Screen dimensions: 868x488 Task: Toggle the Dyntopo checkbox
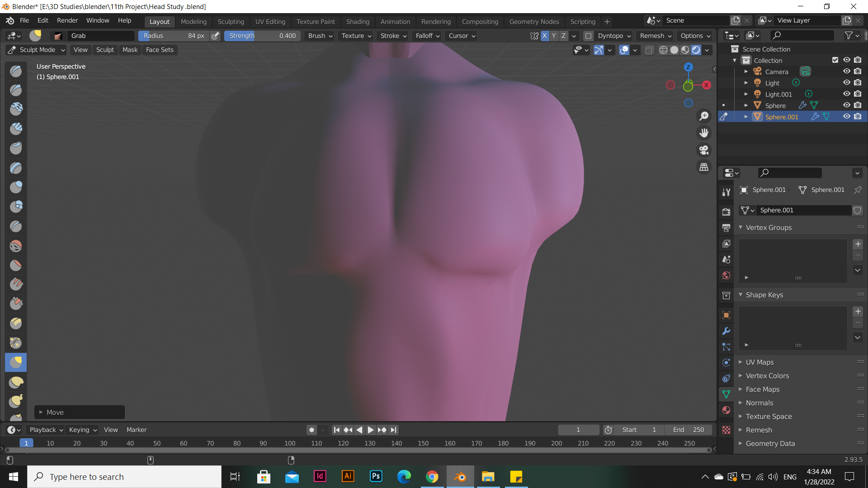tap(588, 36)
